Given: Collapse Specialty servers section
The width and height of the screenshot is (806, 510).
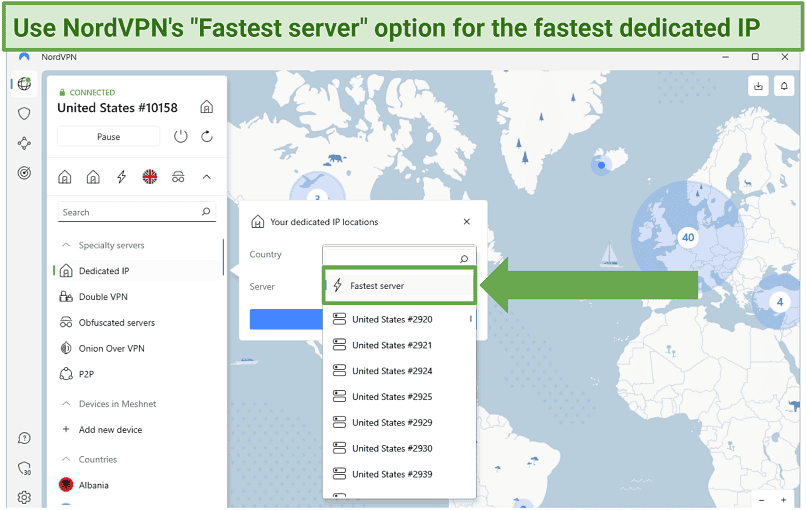Looking at the screenshot, I should coord(66,245).
